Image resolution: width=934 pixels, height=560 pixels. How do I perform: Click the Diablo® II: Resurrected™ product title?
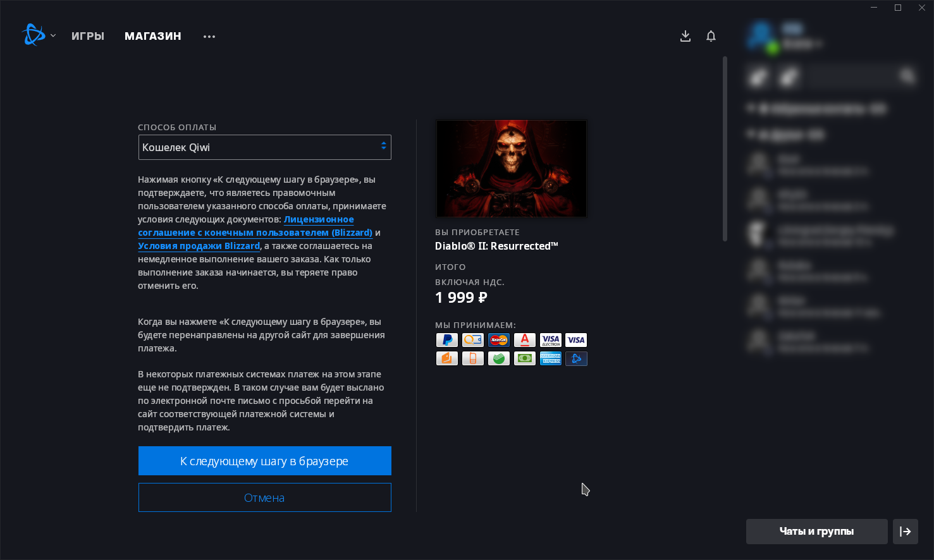[496, 246]
